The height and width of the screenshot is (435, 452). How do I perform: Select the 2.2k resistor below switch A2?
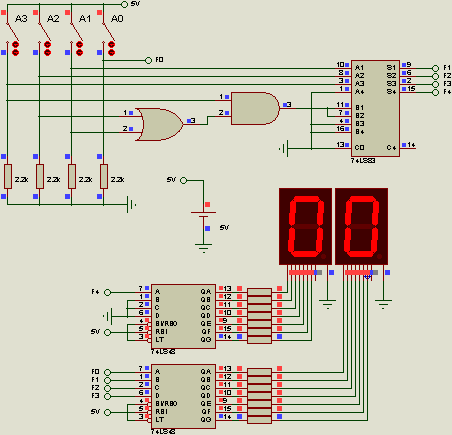click(x=40, y=176)
